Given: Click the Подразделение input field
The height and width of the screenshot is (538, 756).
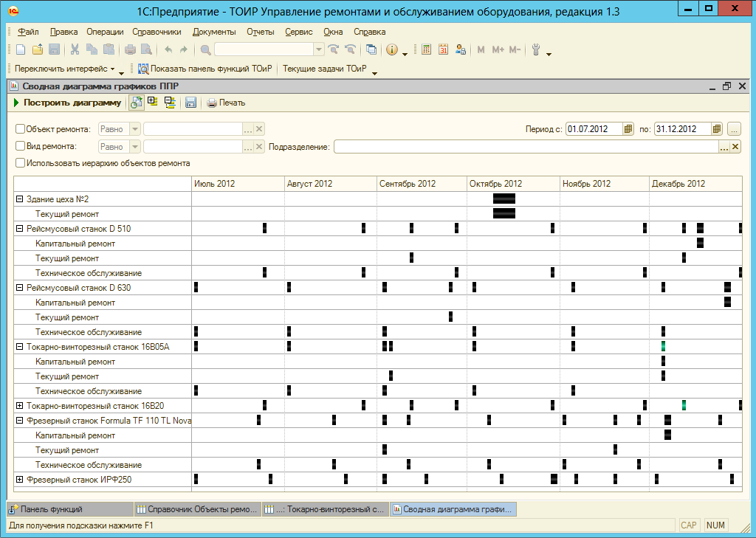Looking at the screenshot, I should pyautogui.click(x=526, y=147).
